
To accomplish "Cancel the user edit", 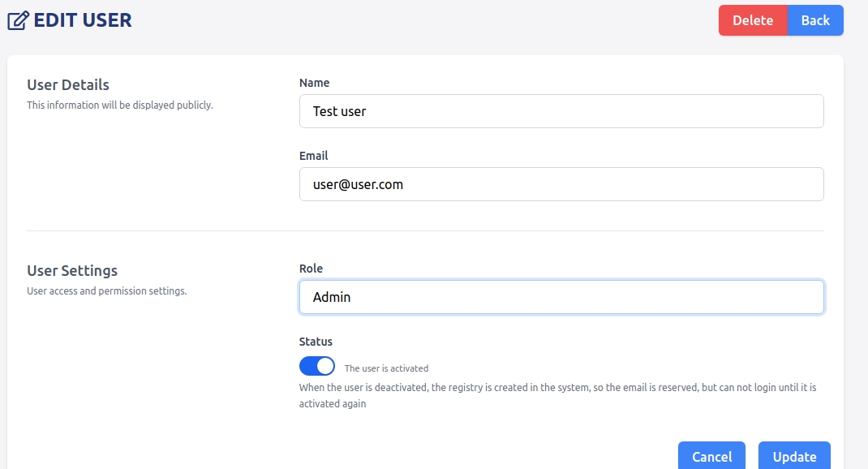I will coord(711,457).
